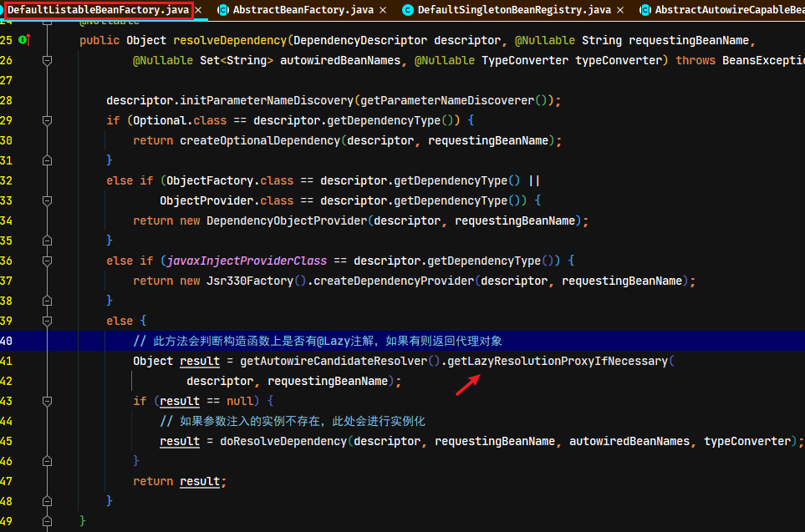Click the override gutter icon on line 25
The height and width of the screenshot is (532, 805).
24,39
